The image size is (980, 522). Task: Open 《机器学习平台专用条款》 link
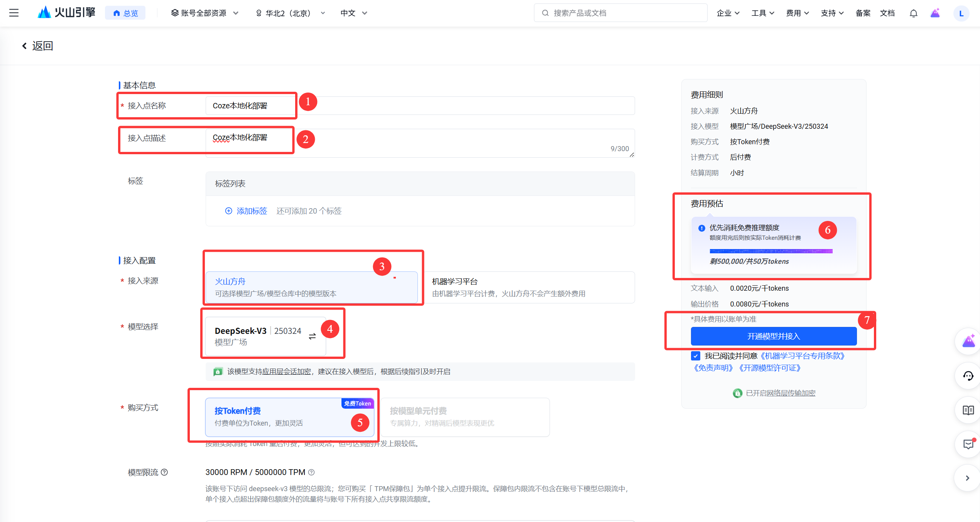tap(803, 356)
